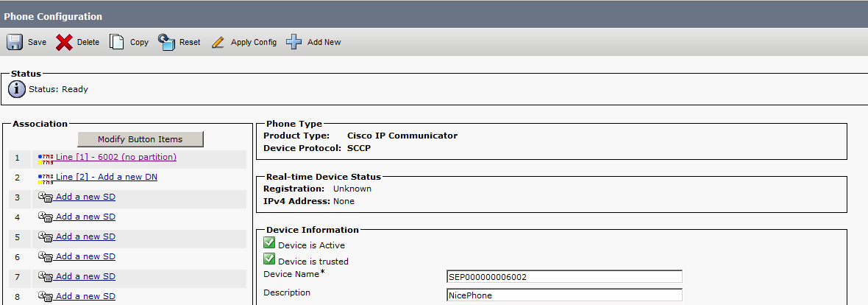Click the Modify Button Items button

pyautogui.click(x=140, y=139)
